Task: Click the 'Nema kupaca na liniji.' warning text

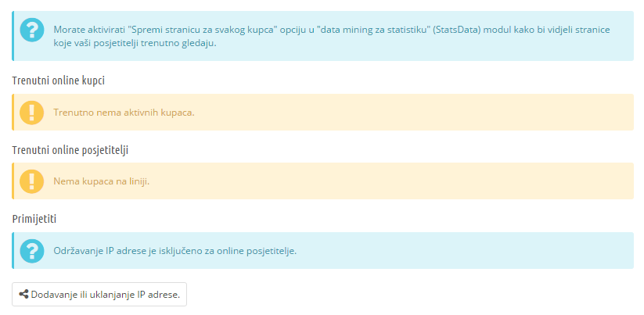Action: tap(102, 181)
